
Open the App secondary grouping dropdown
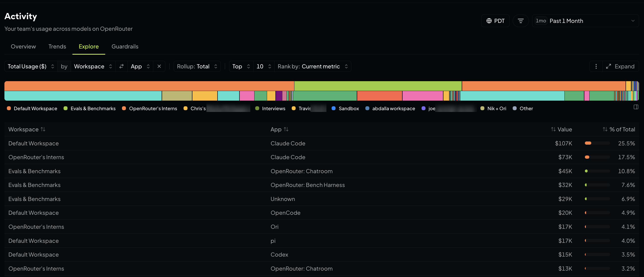[x=140, y=66]
